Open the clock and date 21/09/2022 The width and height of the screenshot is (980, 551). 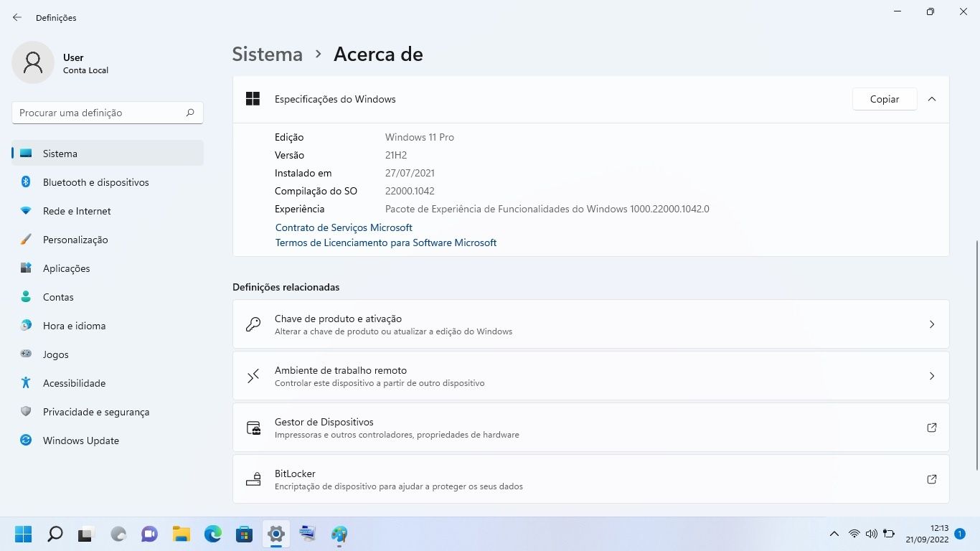[927, 534]
